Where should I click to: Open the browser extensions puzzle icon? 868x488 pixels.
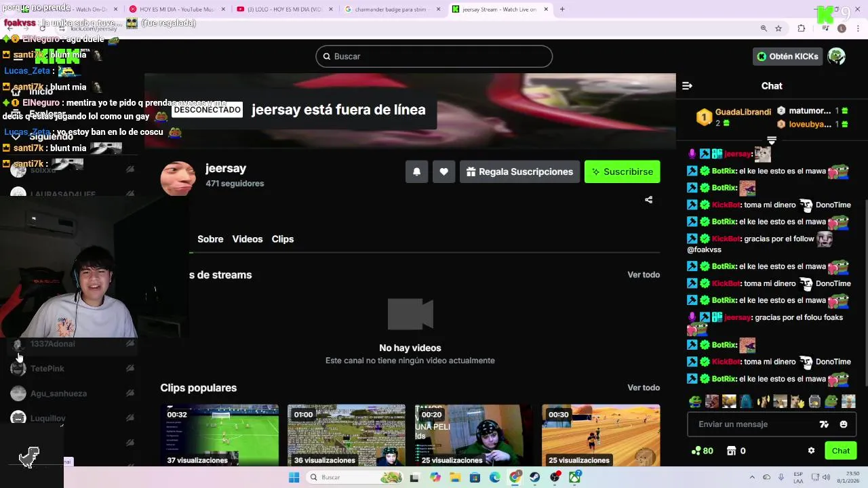click(802, 28)
